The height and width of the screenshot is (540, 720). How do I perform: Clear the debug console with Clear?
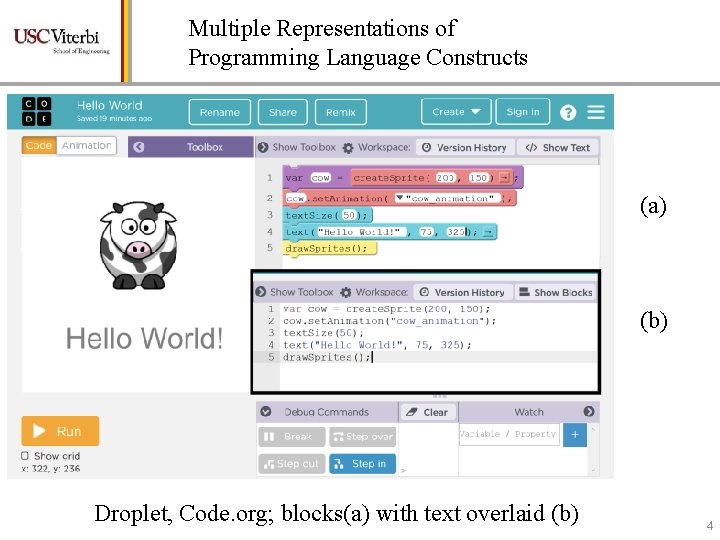pos(429,412)
